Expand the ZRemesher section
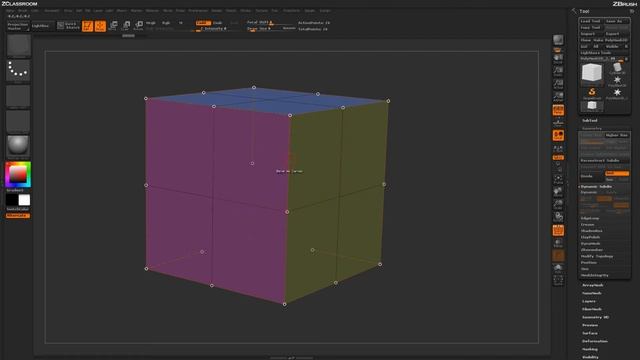This screenshot has height=360, width=640. tap(592, 250)
